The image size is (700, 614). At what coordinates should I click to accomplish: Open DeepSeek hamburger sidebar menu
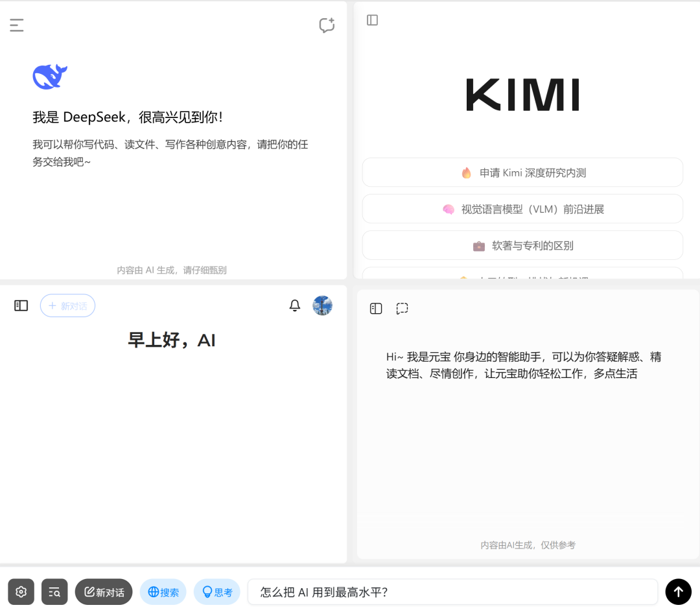tap(16, 25)
